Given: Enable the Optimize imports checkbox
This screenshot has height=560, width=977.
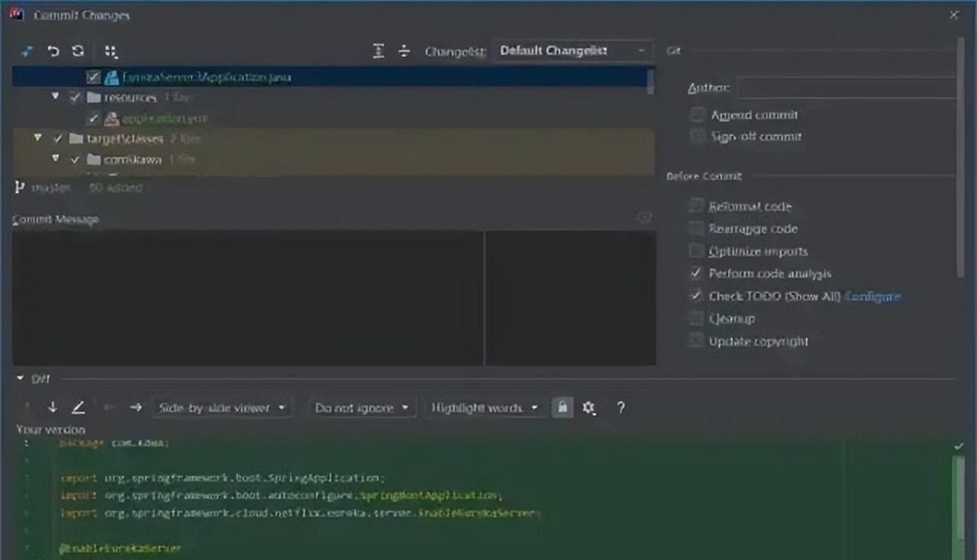Looking at the screenshot, I should tap(696, 251).
